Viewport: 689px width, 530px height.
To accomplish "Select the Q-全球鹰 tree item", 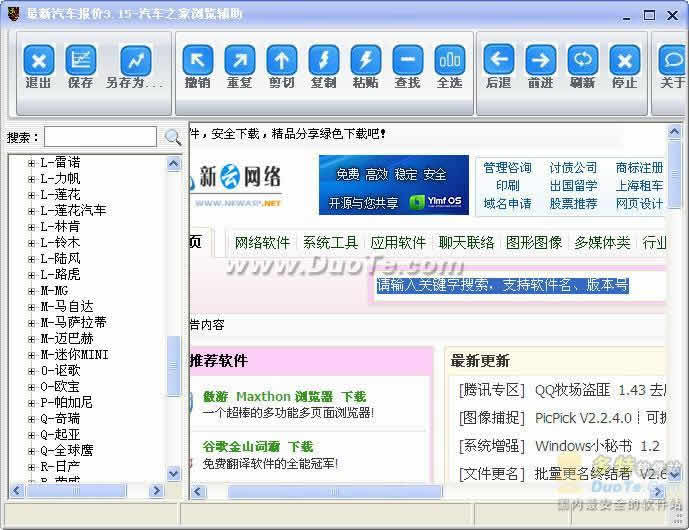I will 67,450.
